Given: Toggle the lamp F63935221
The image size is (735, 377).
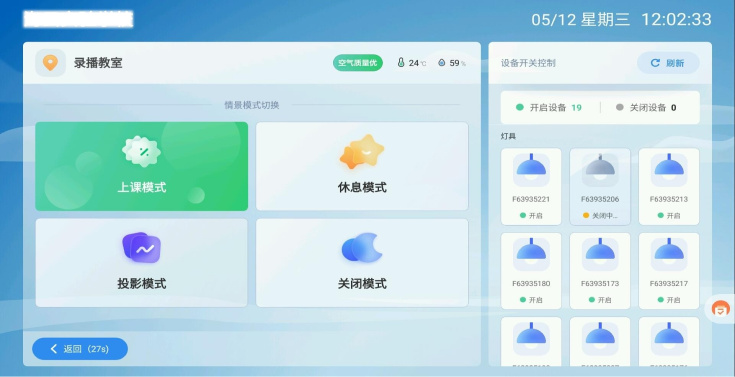Looking at the screenshot, I should point(531,187).
